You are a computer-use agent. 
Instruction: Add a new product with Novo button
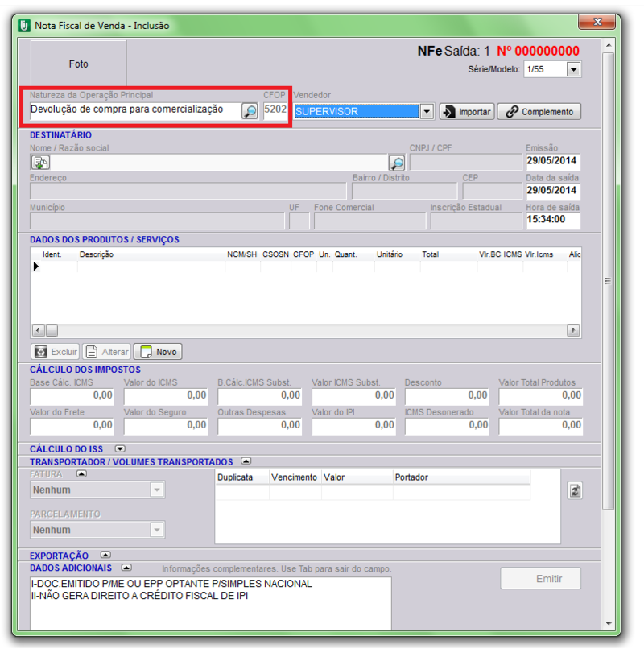click(158, 352)
